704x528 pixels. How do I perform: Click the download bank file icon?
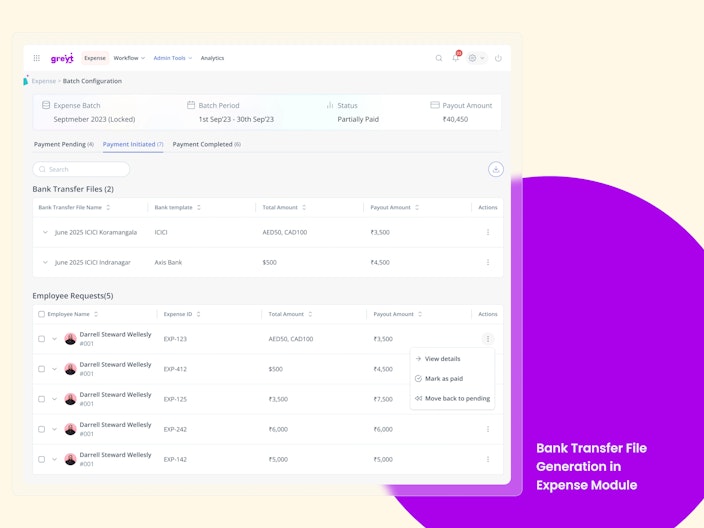click(x=496, y=169)
